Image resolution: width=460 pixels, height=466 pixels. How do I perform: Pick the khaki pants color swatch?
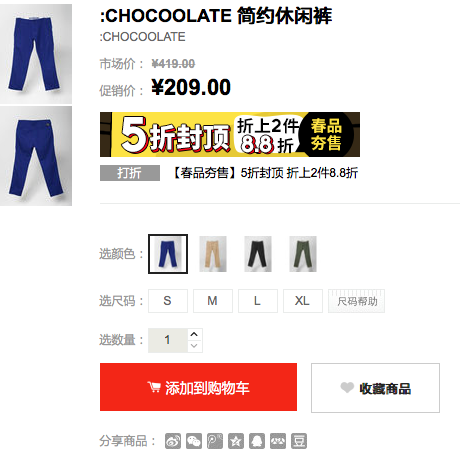point(213,254)
